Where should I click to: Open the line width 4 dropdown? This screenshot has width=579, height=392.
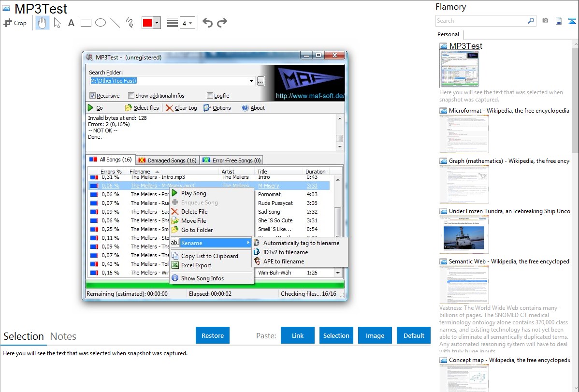point(187,23)
